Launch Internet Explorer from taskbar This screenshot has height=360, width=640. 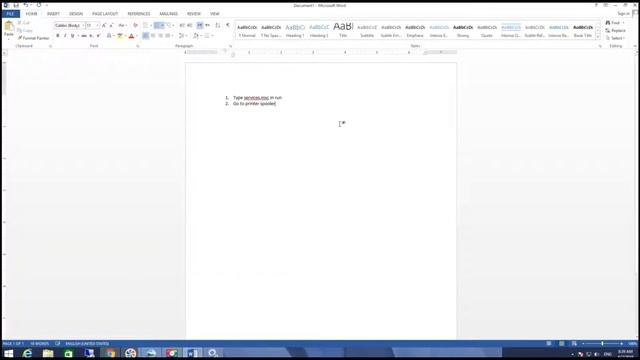click(x=27, y=353)
